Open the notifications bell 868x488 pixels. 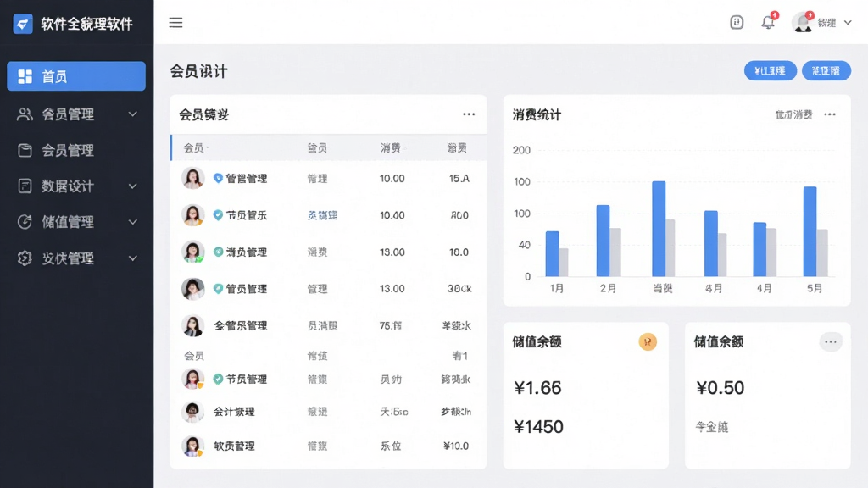click(768, 23)
